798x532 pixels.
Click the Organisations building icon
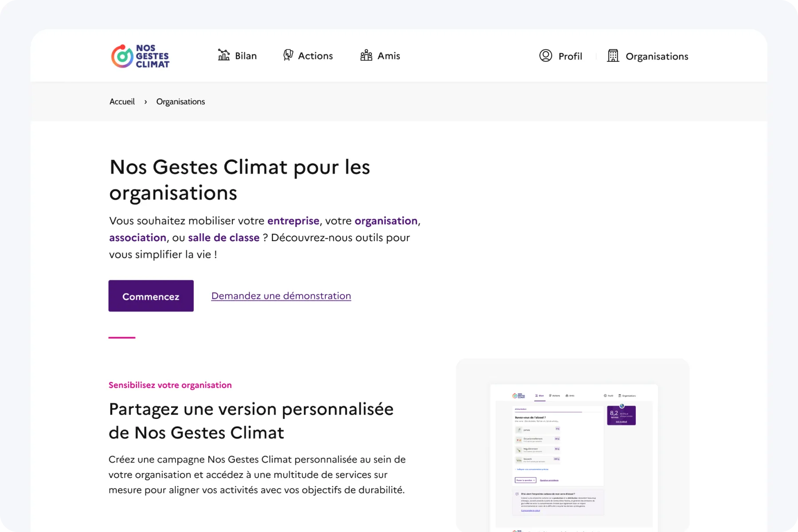click(613, 56)
